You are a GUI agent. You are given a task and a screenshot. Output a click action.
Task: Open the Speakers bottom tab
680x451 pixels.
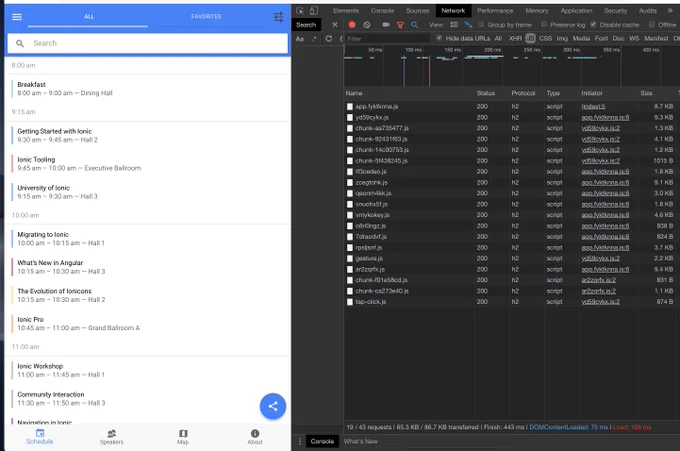[111, 437]
